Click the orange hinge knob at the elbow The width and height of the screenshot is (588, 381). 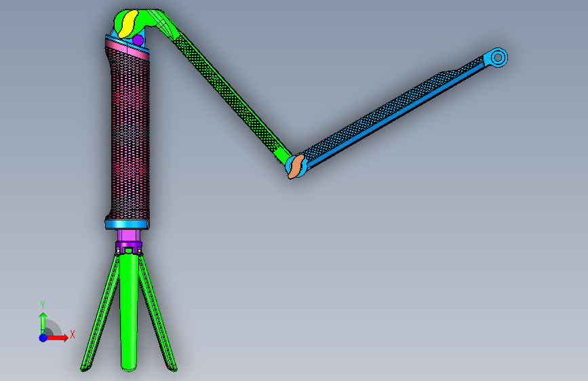[x=296, y=166]
